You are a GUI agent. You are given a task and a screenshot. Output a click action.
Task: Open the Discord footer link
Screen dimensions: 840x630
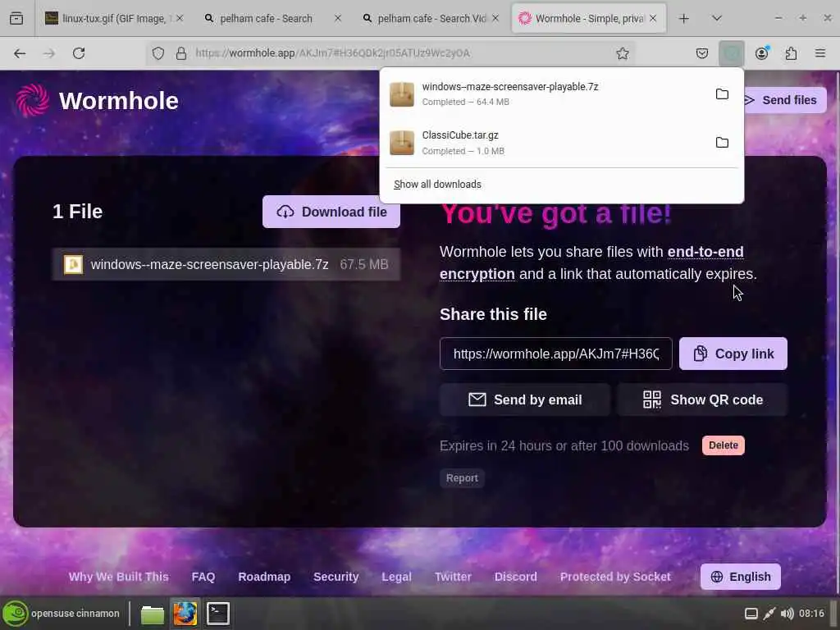(x=515, y=577)
